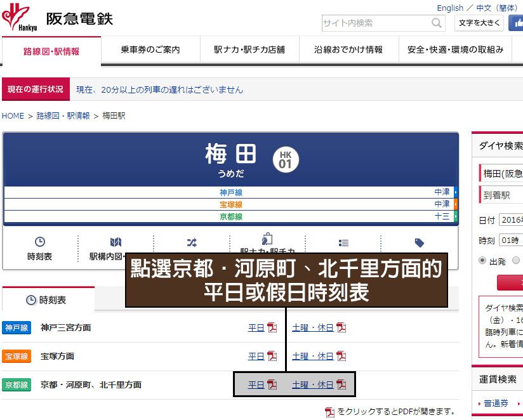Open 駅ナカ・駅チカ店舗 menu
The width and height of the screenshot is (523, 420).
[x=249, y=49]
